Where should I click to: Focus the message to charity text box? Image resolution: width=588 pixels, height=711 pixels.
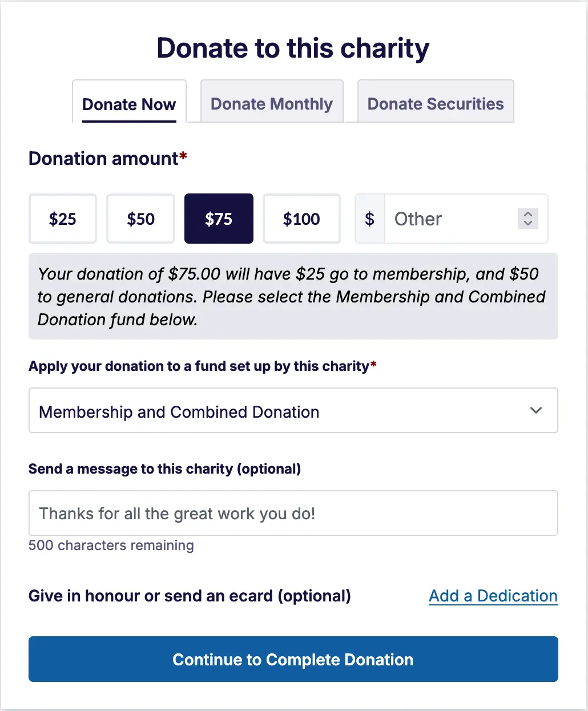tap(293, 513)
